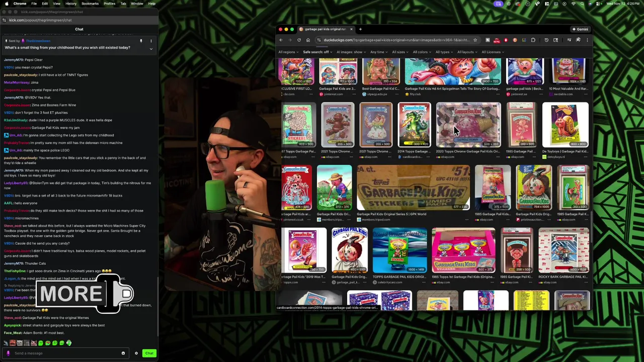Open the profile avatar in browser toolbar
Screen dimensions: 644x362
[578, 40]
